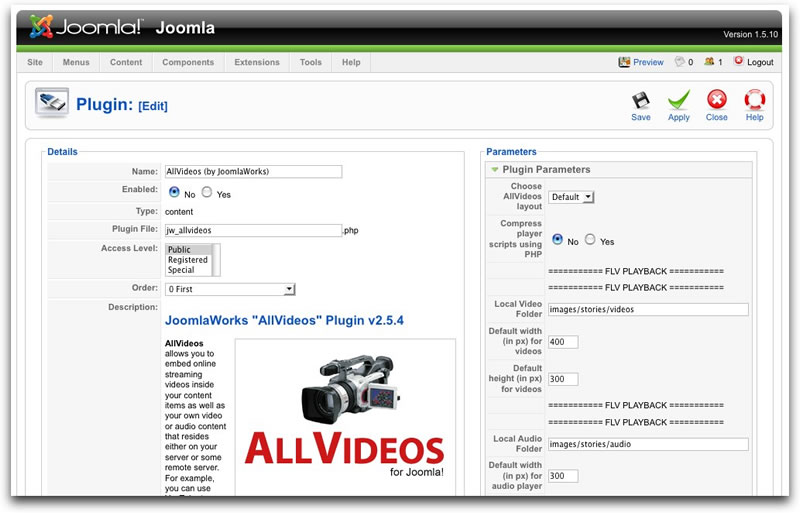800x513 pixels.
Task: Click the red Logout icon
Action: (x=738, y=61)
